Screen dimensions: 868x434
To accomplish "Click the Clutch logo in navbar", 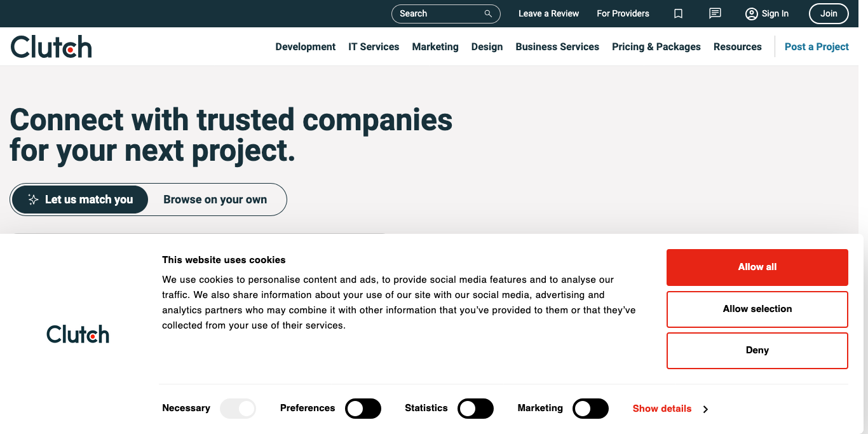I will [51, 46].
